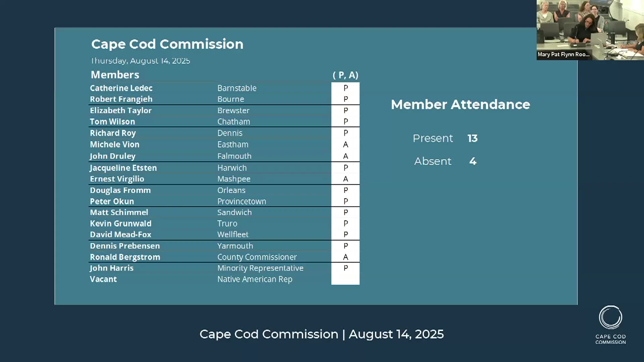The width and height of the screenshot is (644, 362).
Task: Select John Harris Minority Representative row
Action: click(x=224, y=268)
